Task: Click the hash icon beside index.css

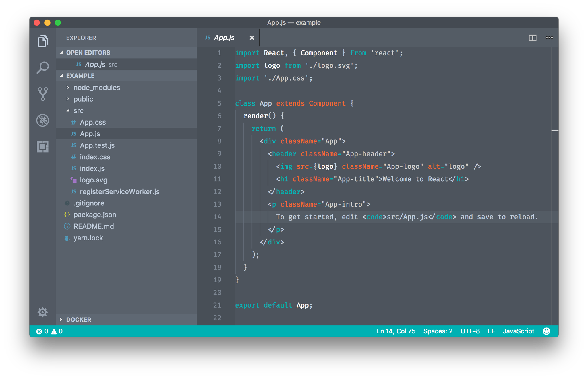Action: [73, 157]
